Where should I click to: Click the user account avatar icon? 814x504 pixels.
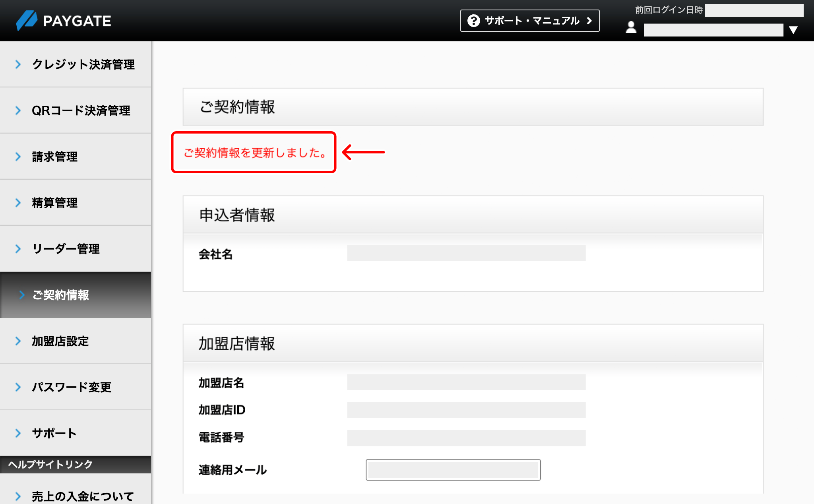631,27
